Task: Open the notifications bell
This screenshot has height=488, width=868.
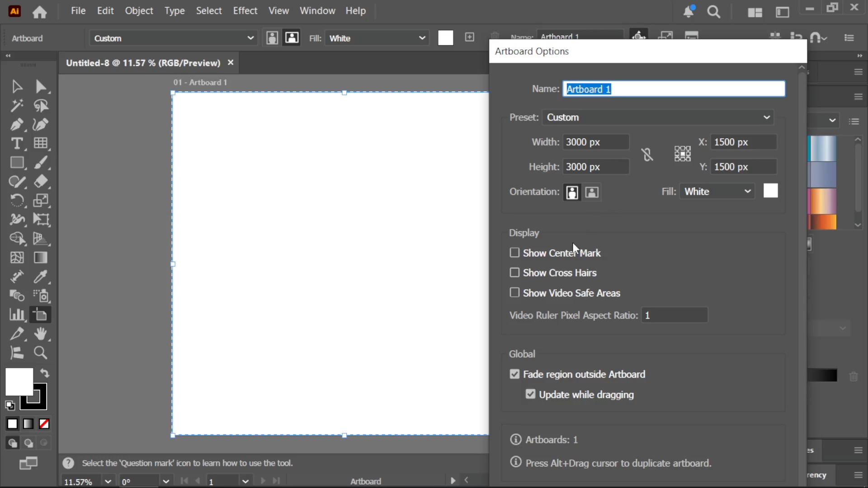Action: coord(689,12)
